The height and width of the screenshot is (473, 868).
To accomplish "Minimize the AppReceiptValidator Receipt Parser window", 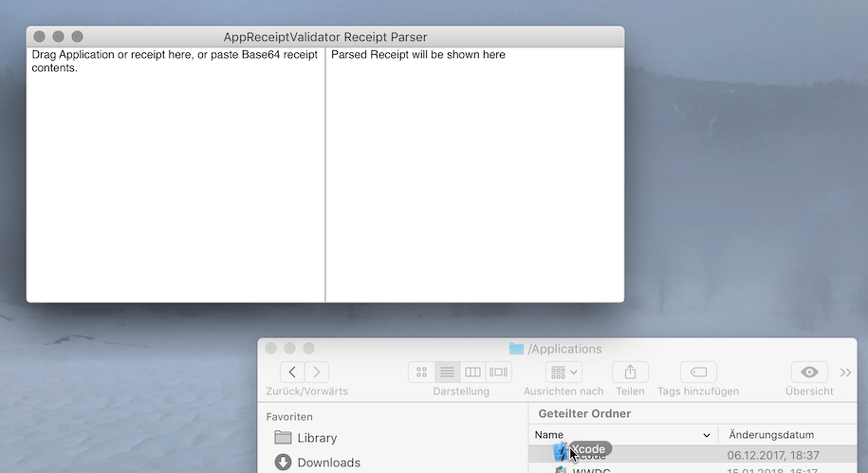I will [x=58, y=37].
